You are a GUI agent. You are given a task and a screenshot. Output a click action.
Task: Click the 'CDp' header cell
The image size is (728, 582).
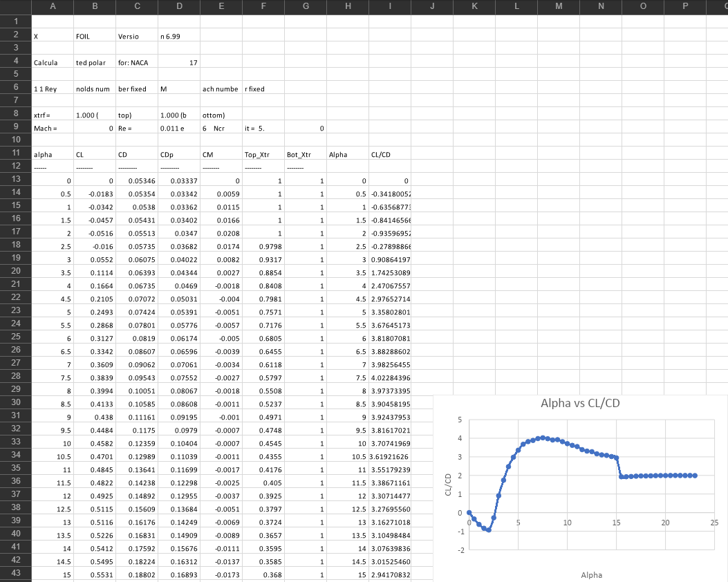[x=179, y=154]
